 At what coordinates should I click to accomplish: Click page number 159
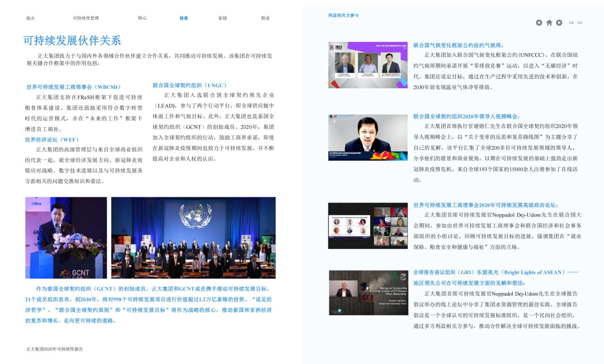click(579, 23)
